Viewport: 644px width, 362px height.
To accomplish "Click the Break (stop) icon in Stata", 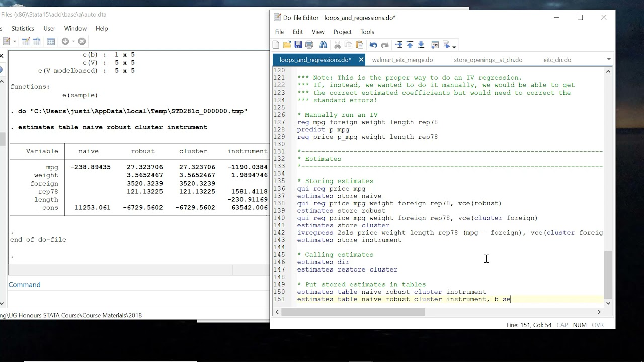I will click(82, 41).
